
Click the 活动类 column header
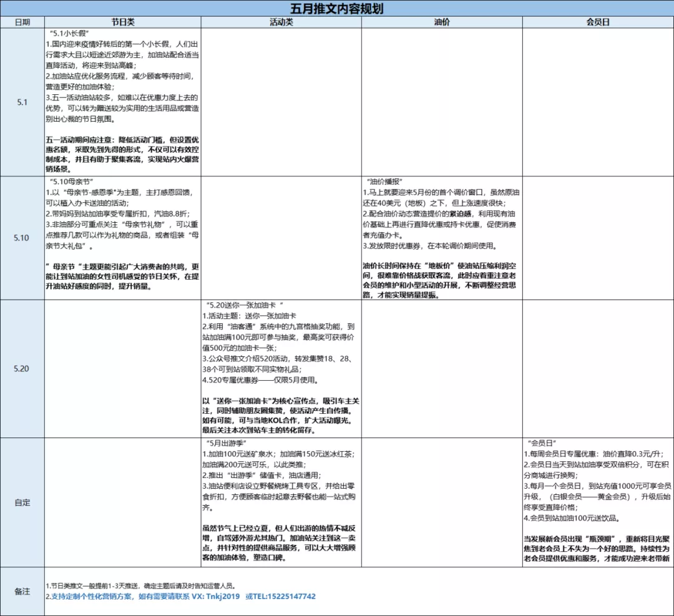pos(281,22)
